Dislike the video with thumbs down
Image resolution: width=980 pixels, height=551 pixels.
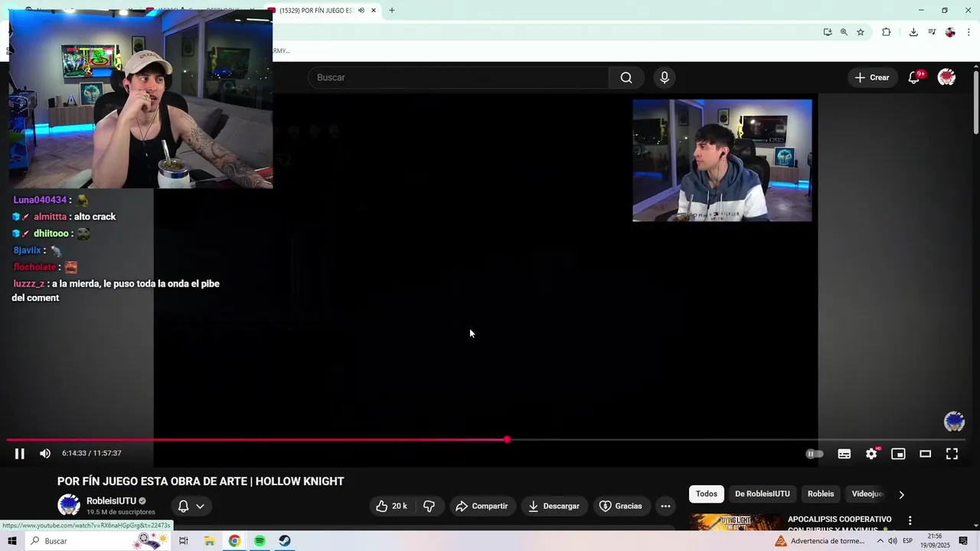click(429, 506)
